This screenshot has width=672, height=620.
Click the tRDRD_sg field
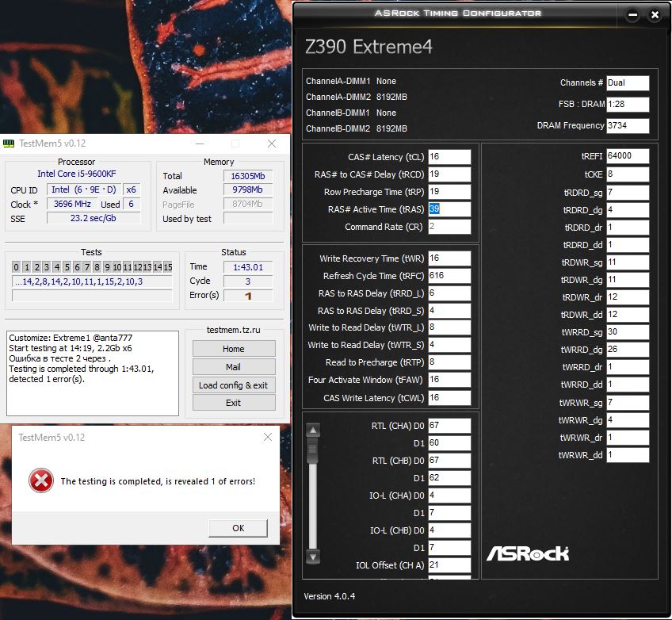tap(628, 193)
